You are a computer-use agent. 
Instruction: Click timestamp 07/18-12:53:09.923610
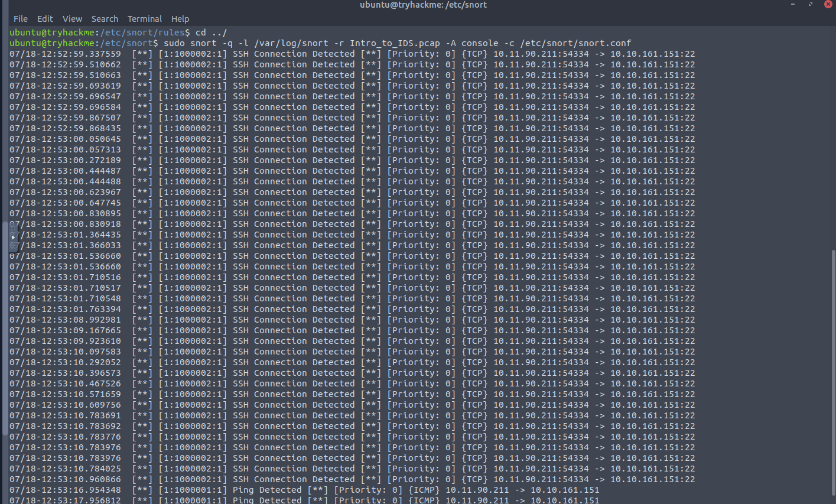pos(65,341)
